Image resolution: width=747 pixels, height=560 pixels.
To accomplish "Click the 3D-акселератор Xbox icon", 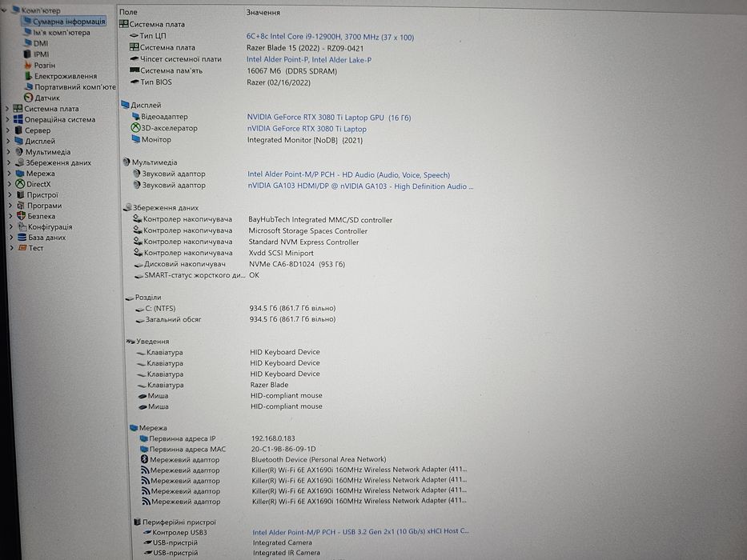I will (x=135, y=128).
